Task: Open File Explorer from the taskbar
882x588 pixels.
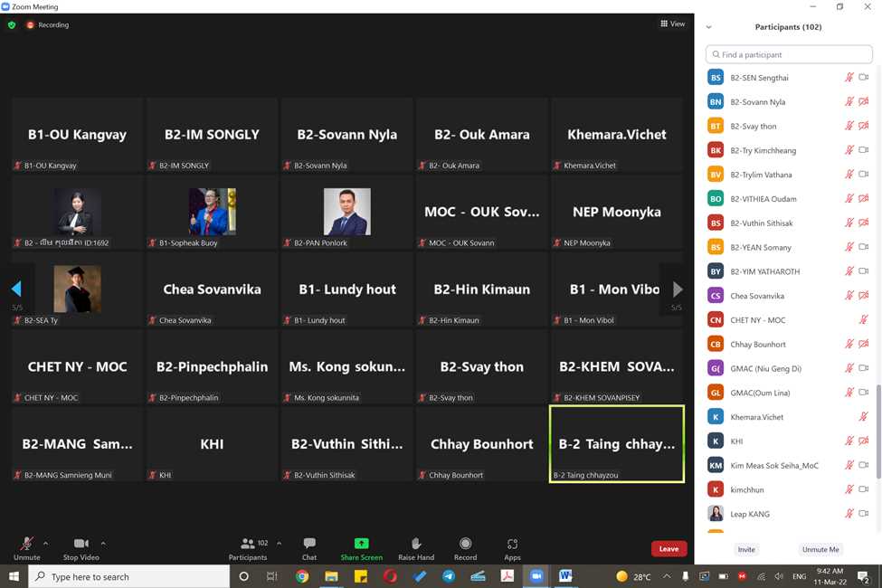Action: [x=331, y=576]
